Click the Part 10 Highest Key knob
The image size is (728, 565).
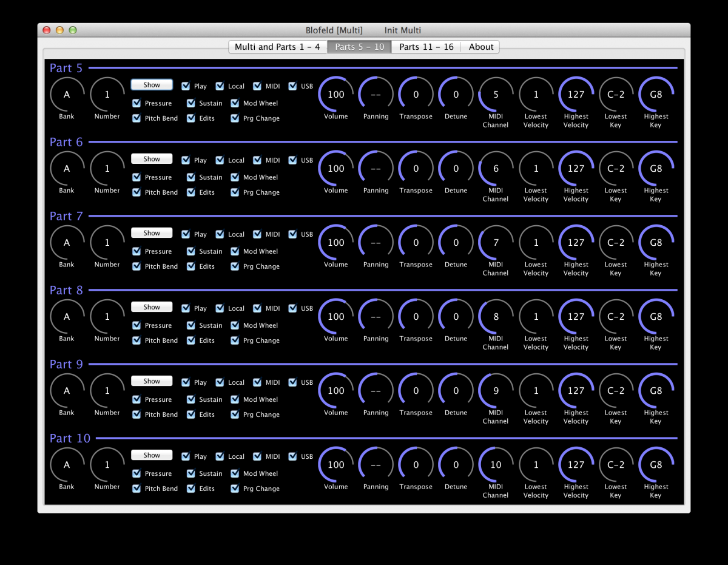click(656, 465)
